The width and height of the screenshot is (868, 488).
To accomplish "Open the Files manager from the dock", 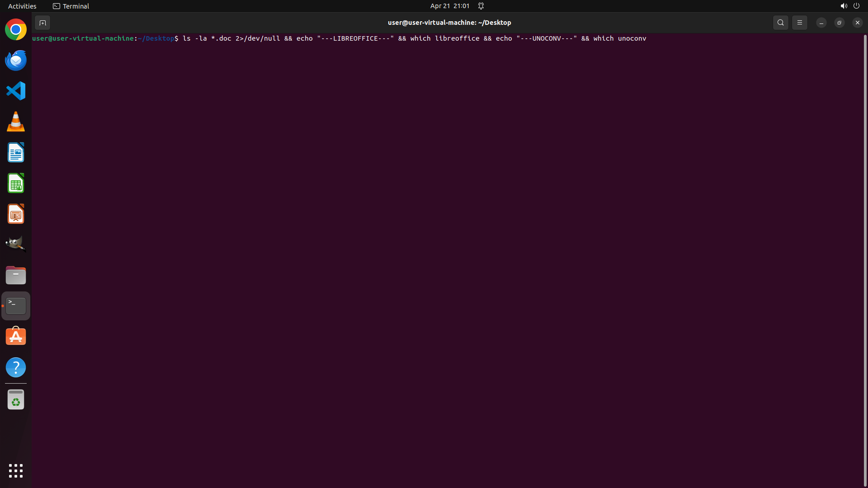I will [x=16, y=275].
